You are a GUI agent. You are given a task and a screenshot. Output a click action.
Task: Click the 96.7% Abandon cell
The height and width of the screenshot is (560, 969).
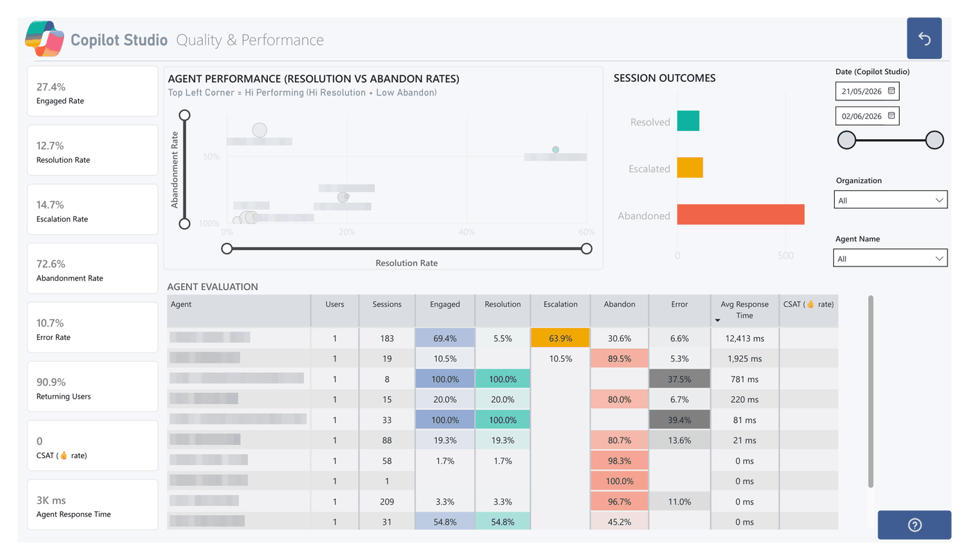[619, 501]
